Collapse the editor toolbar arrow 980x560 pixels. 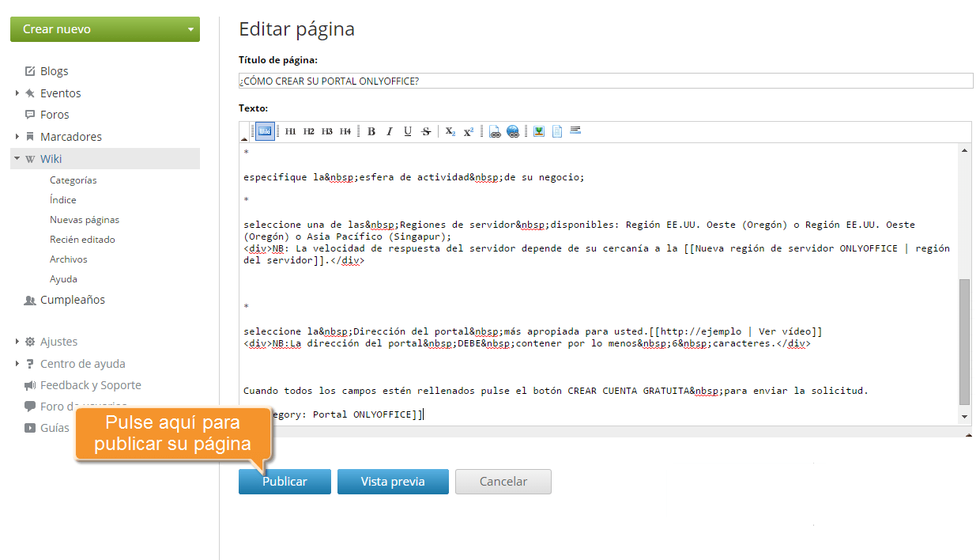point(244,139)
